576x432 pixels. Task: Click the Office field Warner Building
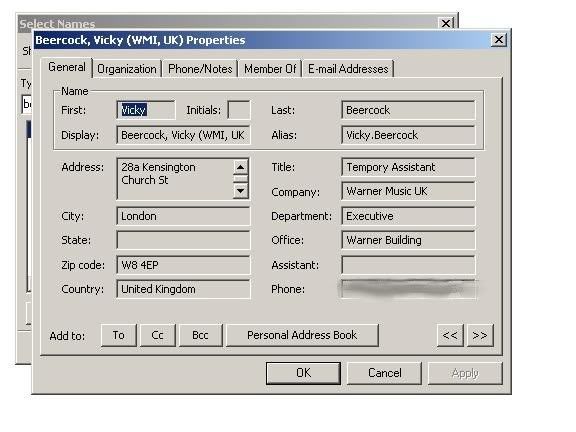point(408,240)
